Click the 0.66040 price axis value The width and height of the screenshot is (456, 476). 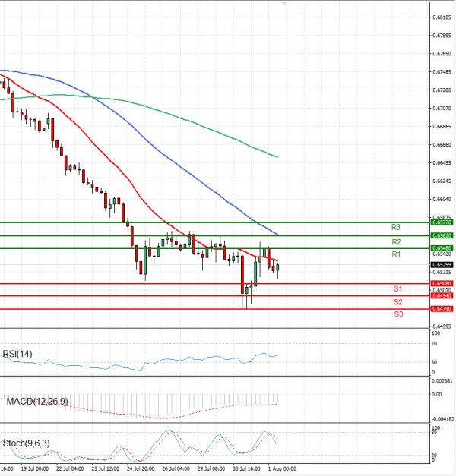[442, 199]
